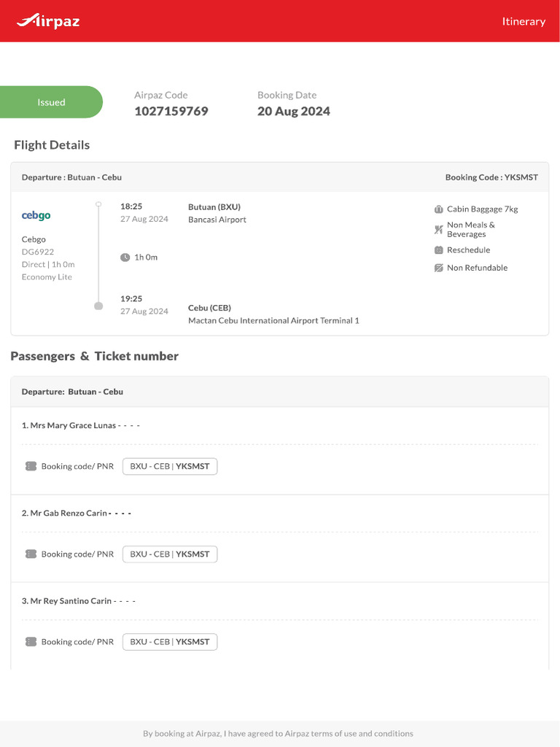The width and height of the screenshot is (560, 747).
Task: Click the Airpaz logo
Action: (x=48, y=22)
